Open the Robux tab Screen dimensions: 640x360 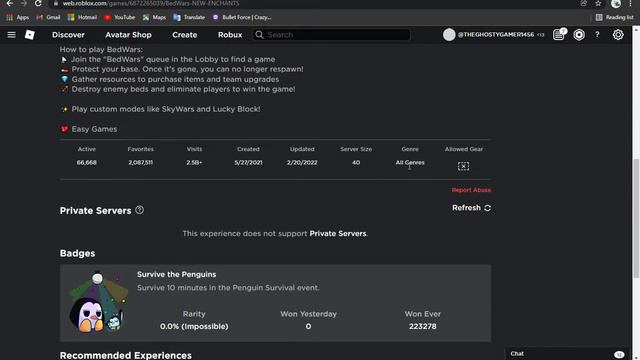(230, 35)
